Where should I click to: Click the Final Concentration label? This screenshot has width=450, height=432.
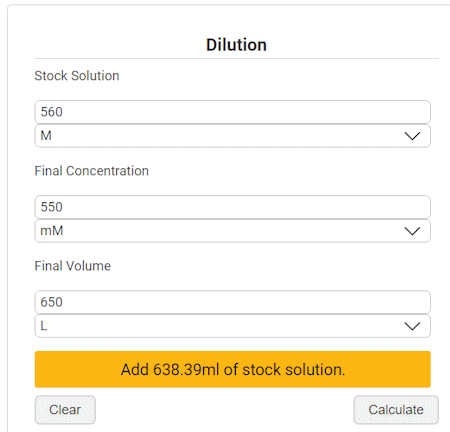pyautogui.click(x=92, y=171)
